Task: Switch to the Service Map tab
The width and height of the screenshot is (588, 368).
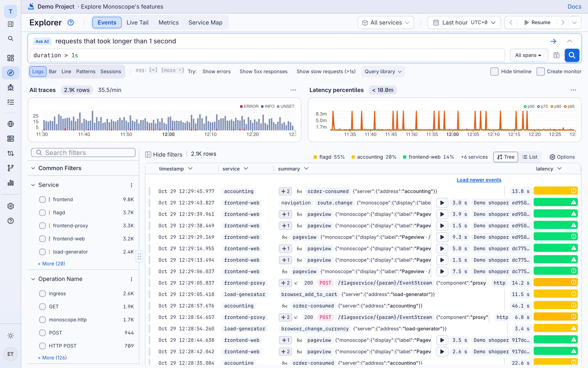Action: coord(205,23)
